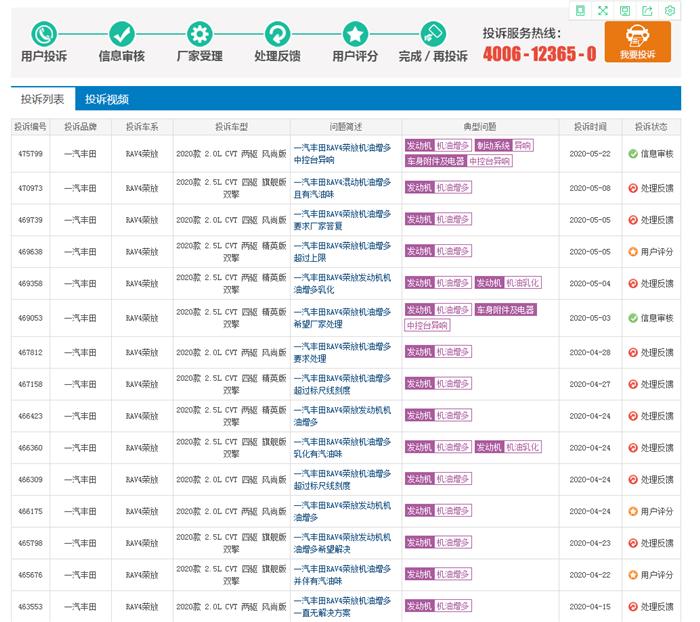Open complaint link 要求处理 for 467812
700x622 pixels.
(342, 352)
